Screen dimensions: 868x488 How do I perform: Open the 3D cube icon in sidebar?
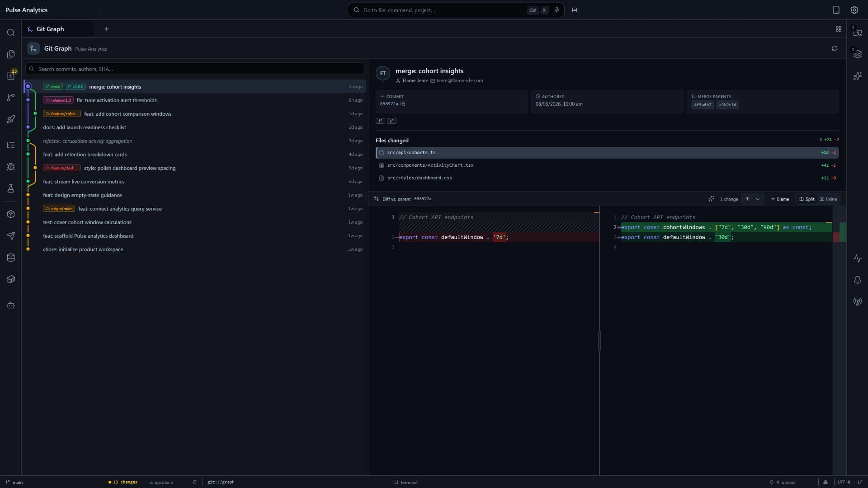tap(11, 279)
